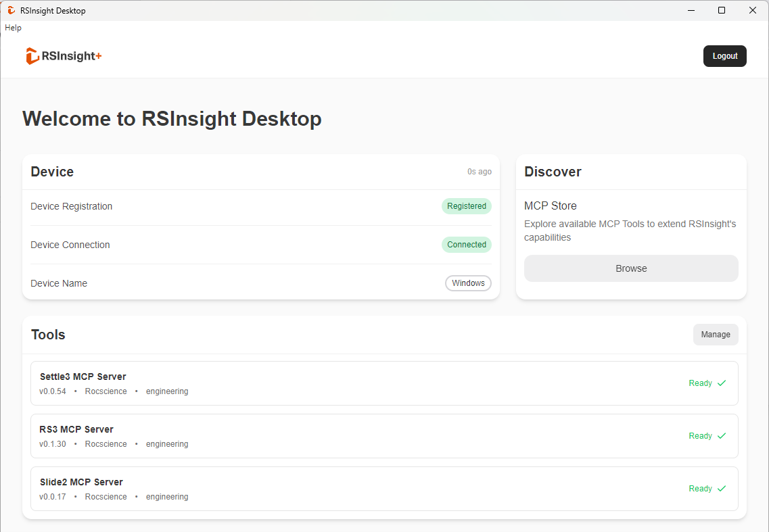
Task: Click the Ready checkmark for Settle3 MCP Server
Action: (722, 383)
